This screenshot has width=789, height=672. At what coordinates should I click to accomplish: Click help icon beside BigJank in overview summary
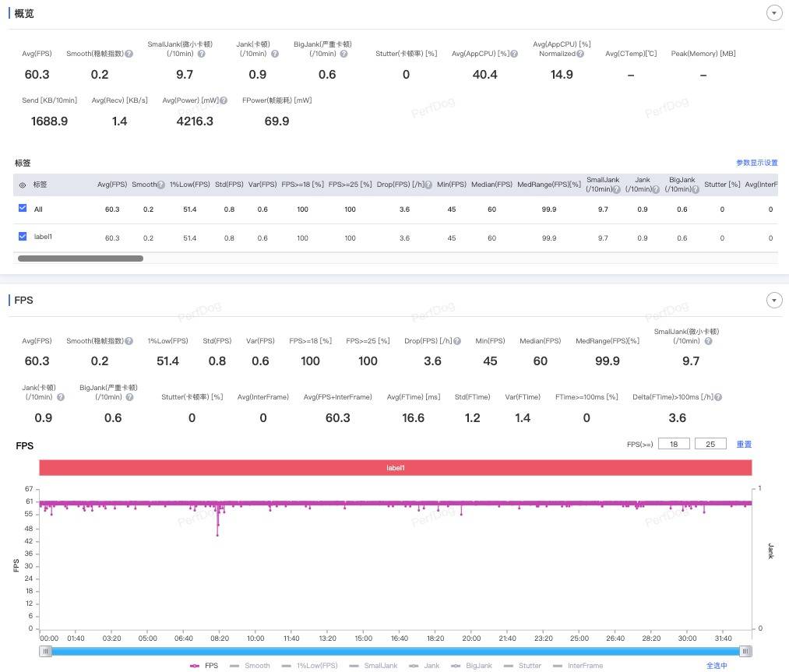coord(342,54)
